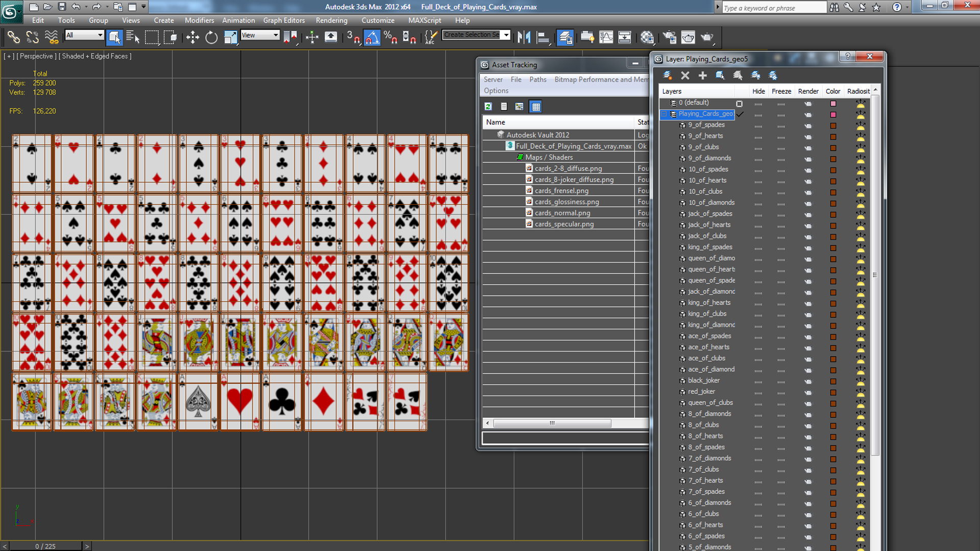
Task: Open the Material Editor icon
Action: coord(647,37)
